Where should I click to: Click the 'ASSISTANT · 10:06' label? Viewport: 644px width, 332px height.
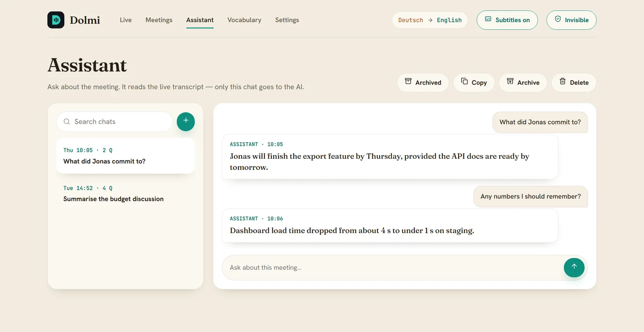256,218
